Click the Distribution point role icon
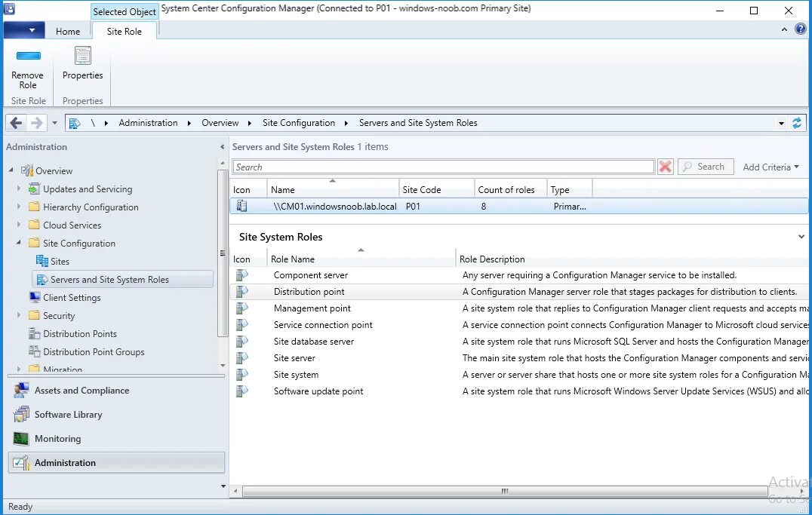This screenshot has height=515, width=812. (241, 291)
